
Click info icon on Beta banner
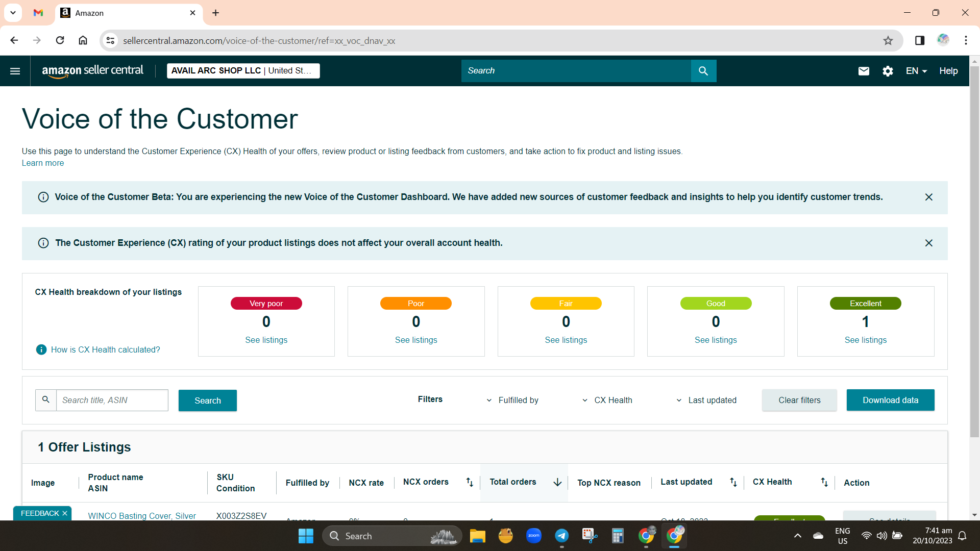(43, 197)
